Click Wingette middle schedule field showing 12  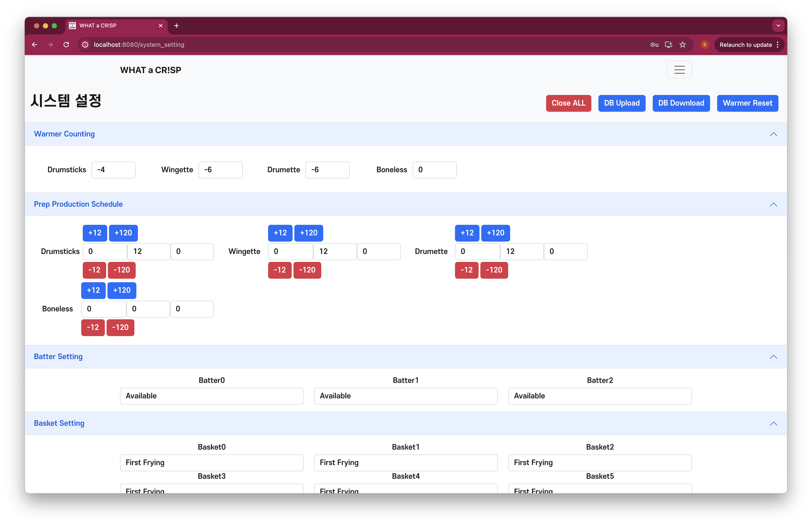[335, 252]
